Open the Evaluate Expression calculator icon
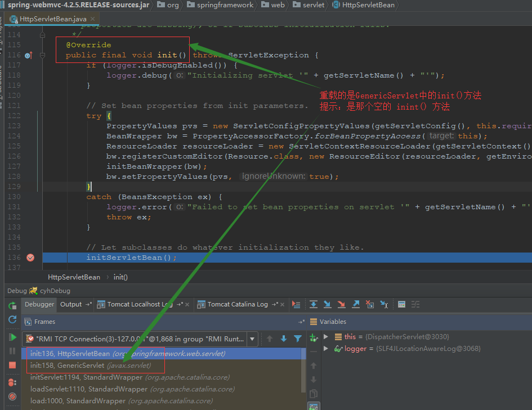532x410 pixels. (402, 305)
